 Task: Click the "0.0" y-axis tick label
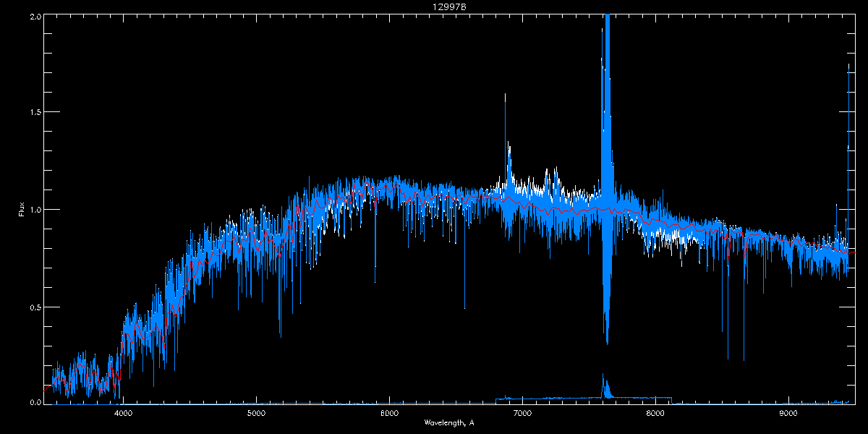point(35,402)
